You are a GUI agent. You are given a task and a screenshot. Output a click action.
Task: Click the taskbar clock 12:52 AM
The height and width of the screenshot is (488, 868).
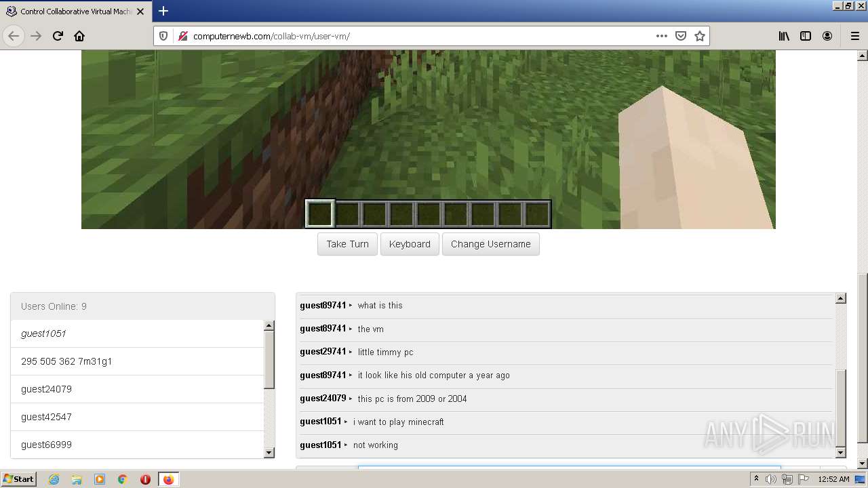tap(833, 479)
